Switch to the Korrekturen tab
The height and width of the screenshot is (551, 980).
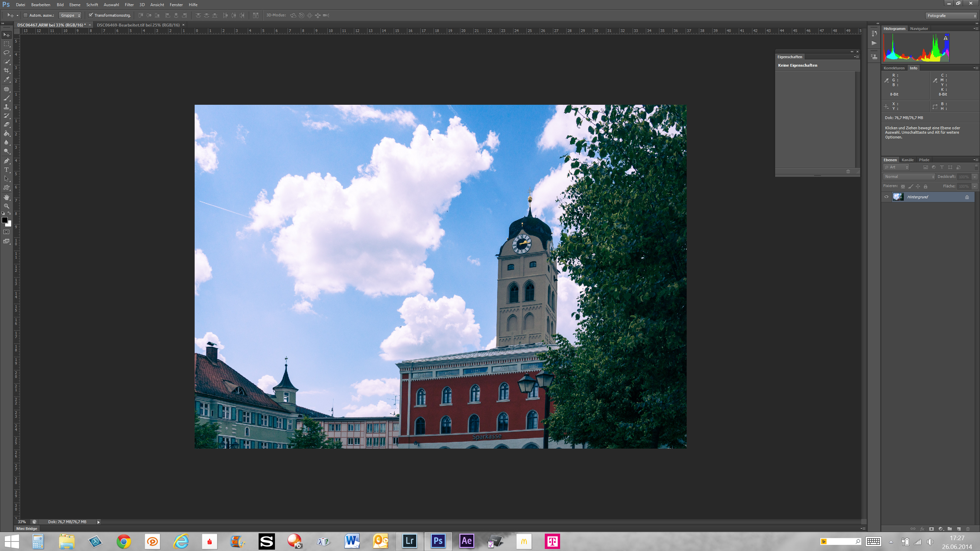pyautogui.click(x=894, y=68)
